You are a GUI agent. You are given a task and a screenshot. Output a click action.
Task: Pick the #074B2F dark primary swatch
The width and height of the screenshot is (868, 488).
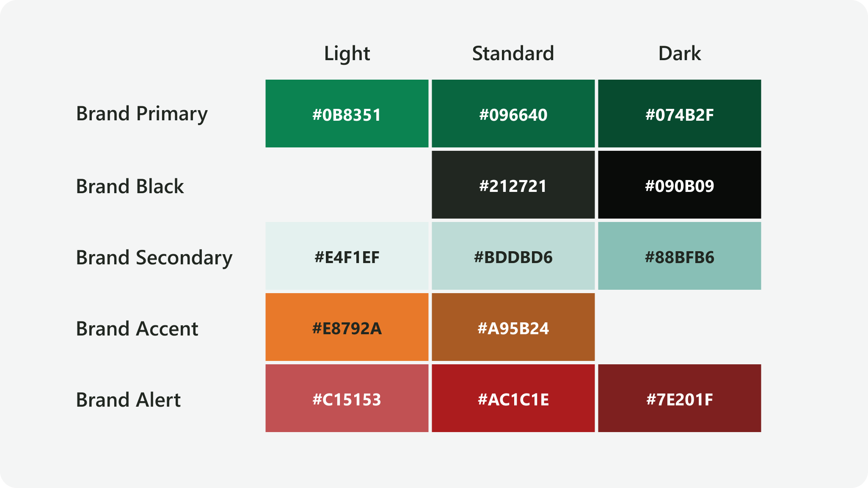679,114
